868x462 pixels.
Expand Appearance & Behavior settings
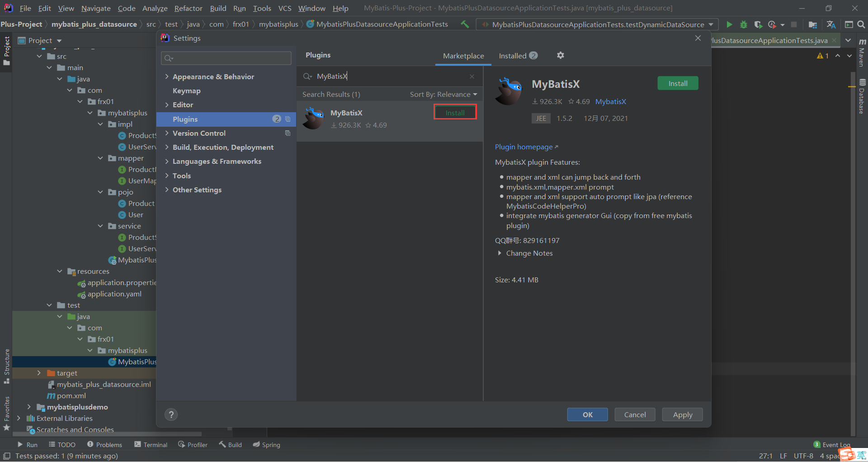point(167,76)
